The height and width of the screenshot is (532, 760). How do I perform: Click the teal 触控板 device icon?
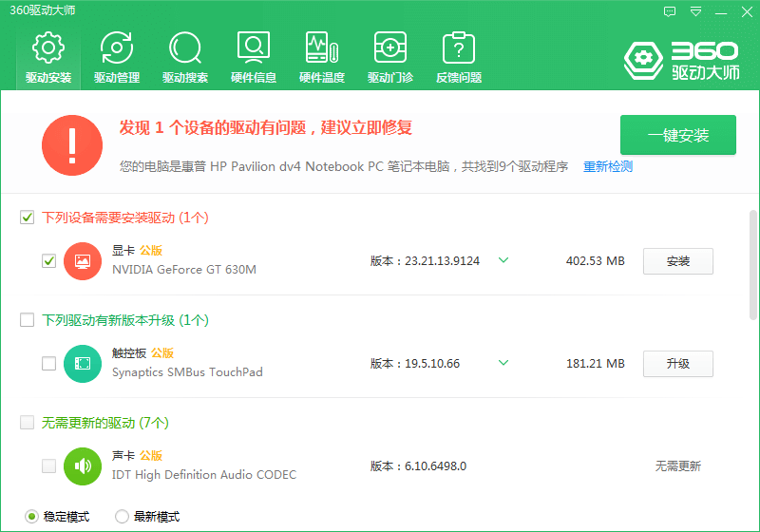point(83,364)
